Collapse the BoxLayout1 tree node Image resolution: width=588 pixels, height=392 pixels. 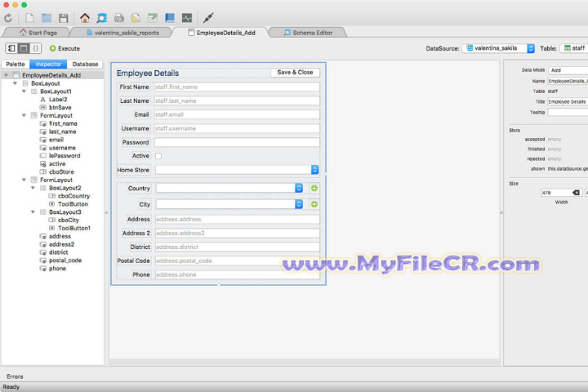pyautogui.click(x=24, y=91)
